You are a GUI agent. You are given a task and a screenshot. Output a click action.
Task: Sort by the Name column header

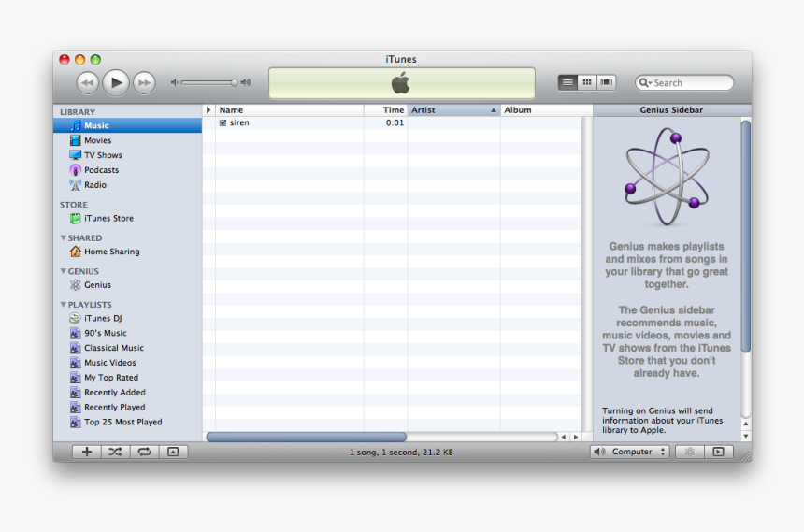point(290,109)
